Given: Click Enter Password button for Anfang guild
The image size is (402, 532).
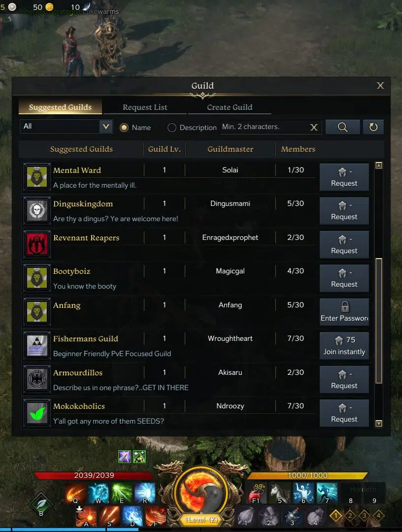Looking at the screenshot, I should (344, 312).
